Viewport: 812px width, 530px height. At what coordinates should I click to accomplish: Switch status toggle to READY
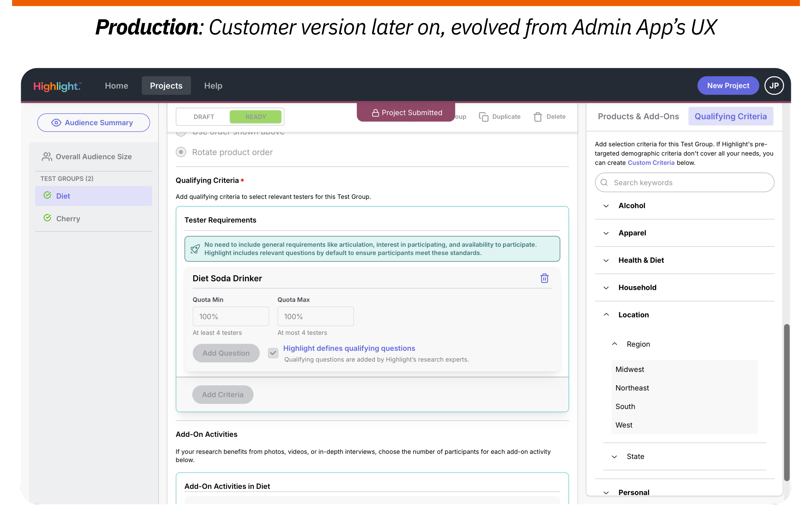click(256, 117)
